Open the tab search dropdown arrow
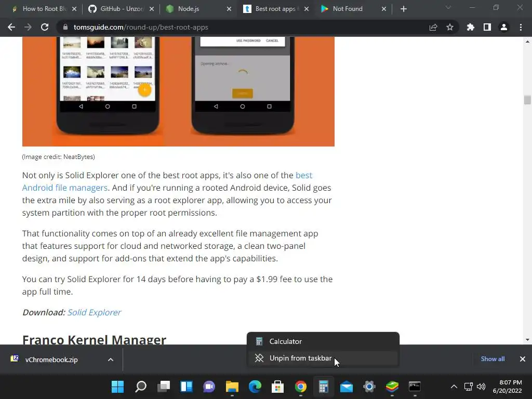Viewport: 532px width, 399px height. point(448,7)
